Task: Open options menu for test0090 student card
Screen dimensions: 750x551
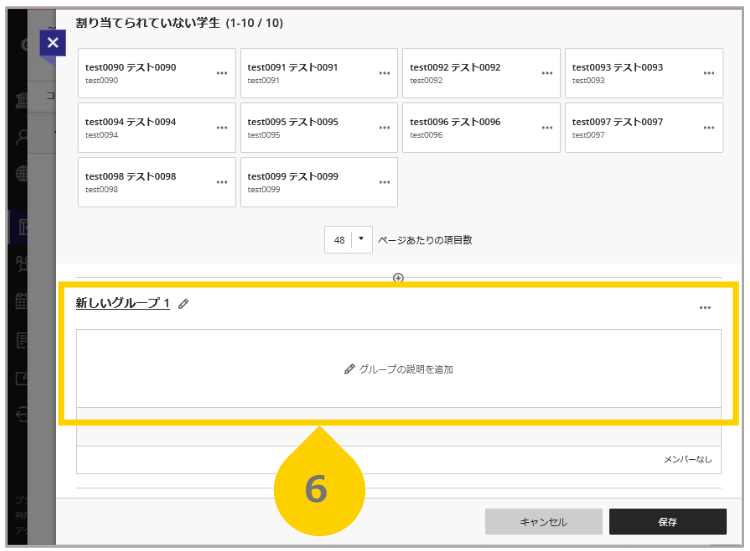Action: (x=222, y=73)
